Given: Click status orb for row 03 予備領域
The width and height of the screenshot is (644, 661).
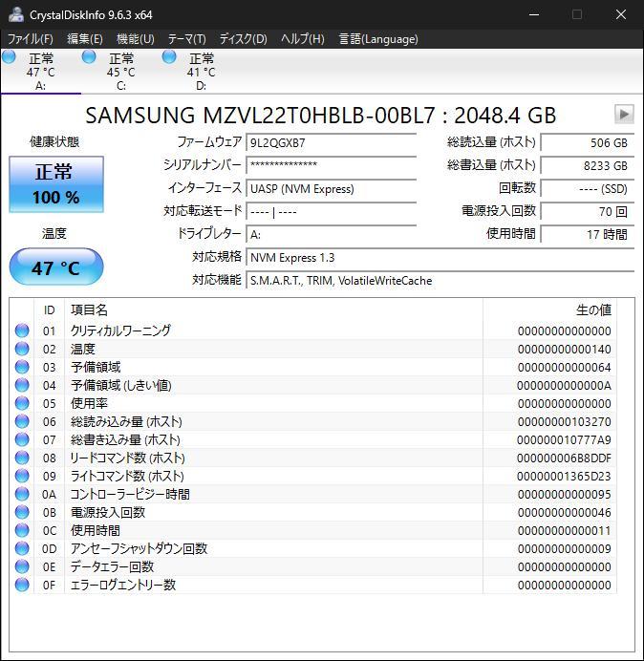Looking at the screenshot, I should pyautogui.click(x=22, y=367).
